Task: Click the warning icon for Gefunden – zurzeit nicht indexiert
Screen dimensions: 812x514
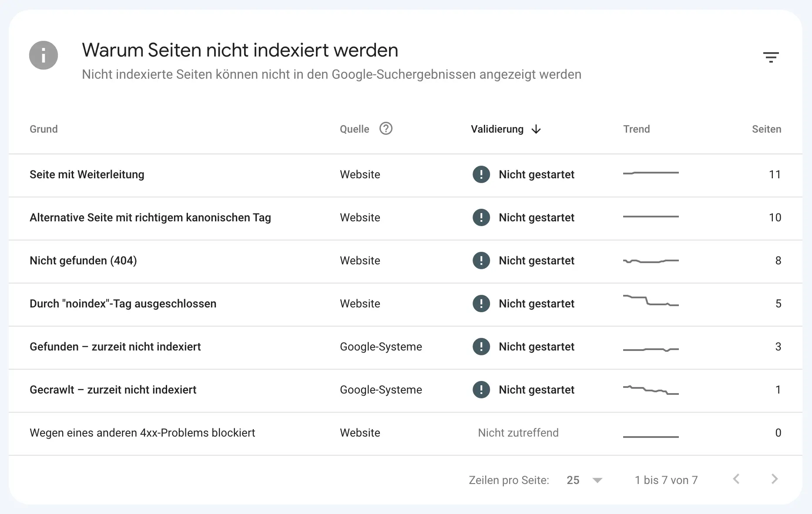Action: click(x=481, y=347)
